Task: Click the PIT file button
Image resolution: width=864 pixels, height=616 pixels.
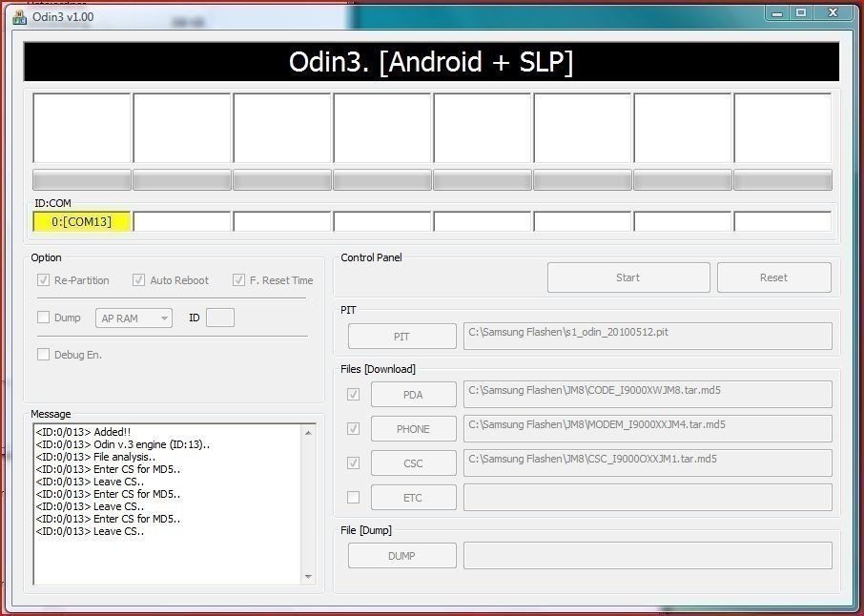Action: tap(401, 336)
